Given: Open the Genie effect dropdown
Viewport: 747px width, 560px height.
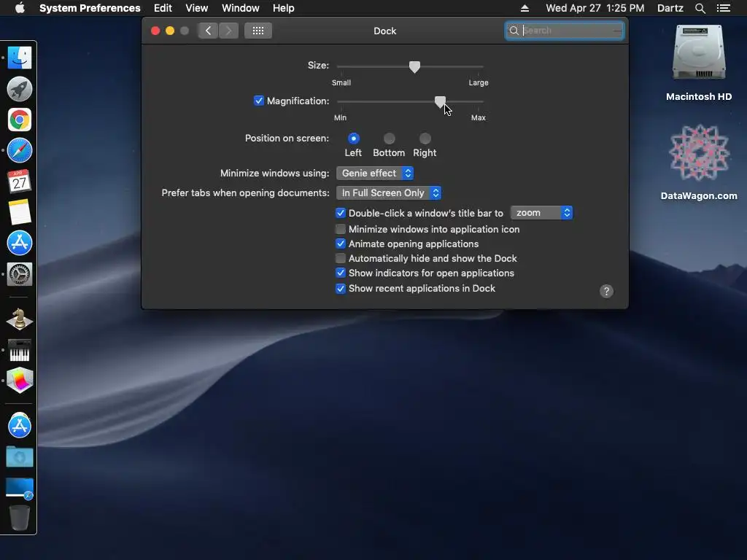Looking at the screenshot, I should coord(375,174).
